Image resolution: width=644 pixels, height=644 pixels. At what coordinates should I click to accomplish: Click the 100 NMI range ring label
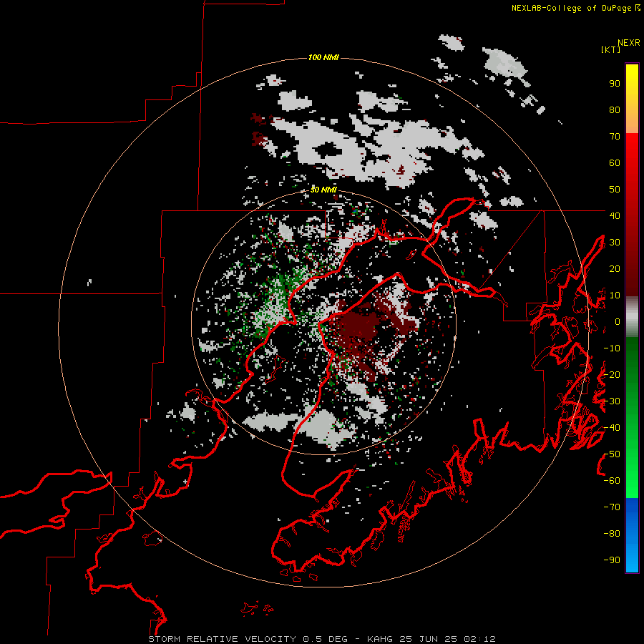click(x=323, y=57)
